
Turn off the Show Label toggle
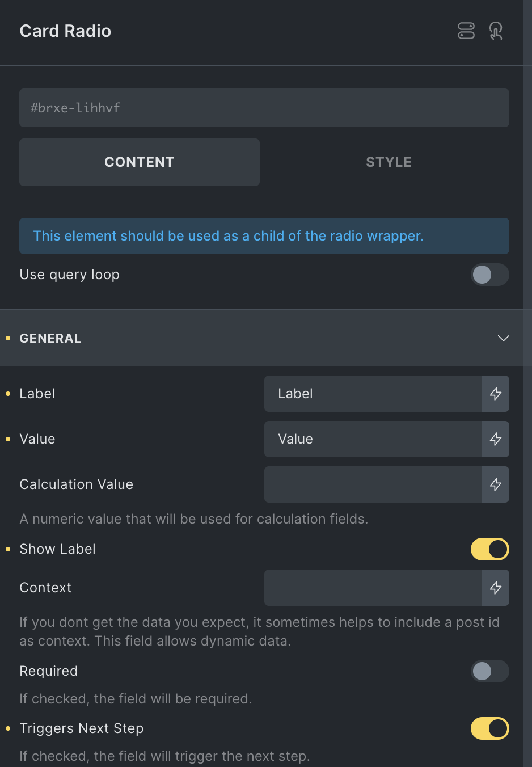pyautogui.click(x=490, y=549)
